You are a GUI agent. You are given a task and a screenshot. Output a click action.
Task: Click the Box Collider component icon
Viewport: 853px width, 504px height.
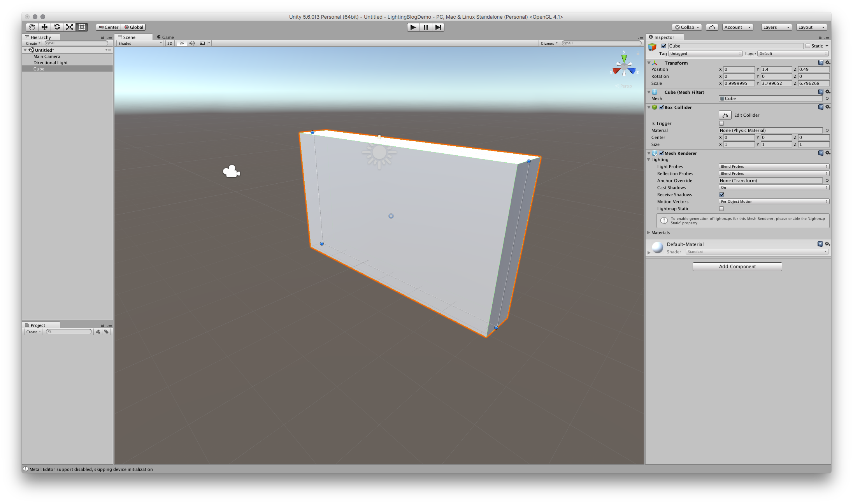coord(656,107)
